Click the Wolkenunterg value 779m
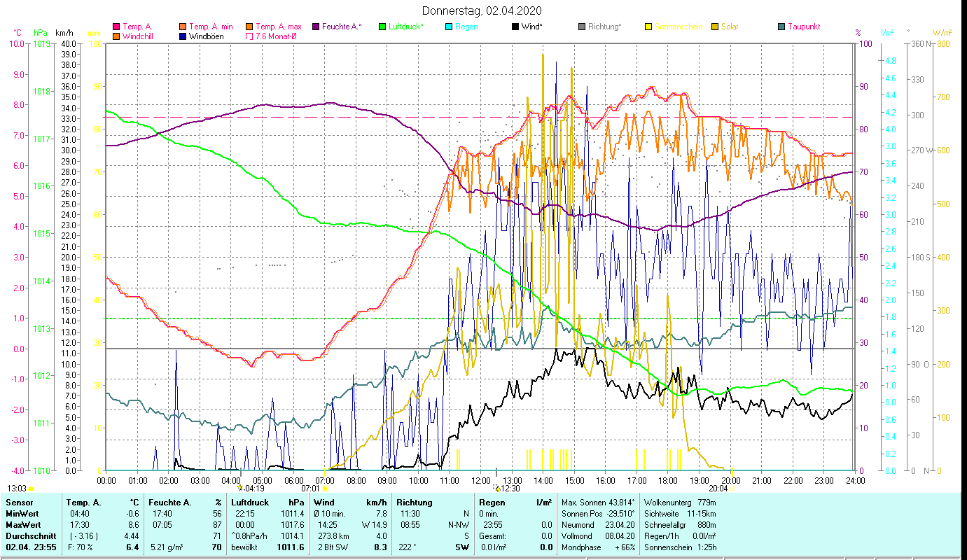The height and width of the screenshot is (560, 967). [707, 503]
